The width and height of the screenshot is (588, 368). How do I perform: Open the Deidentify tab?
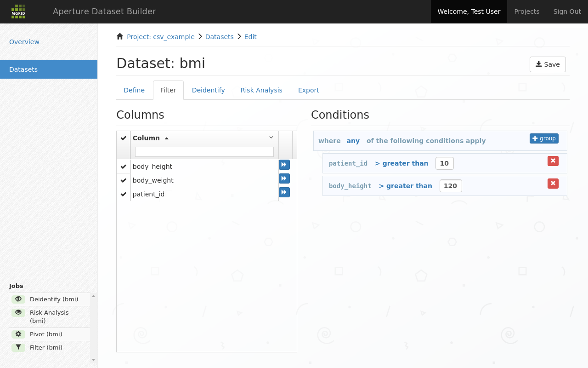[x=209, y=90]
